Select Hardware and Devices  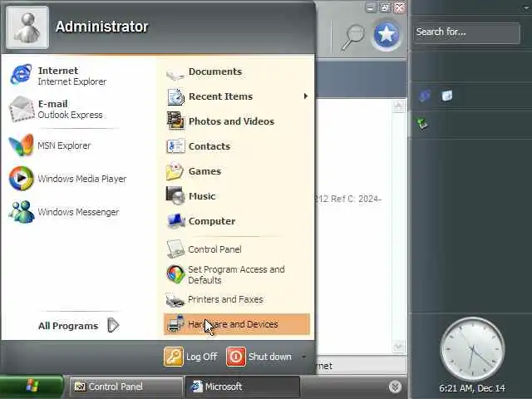(236, 324)
